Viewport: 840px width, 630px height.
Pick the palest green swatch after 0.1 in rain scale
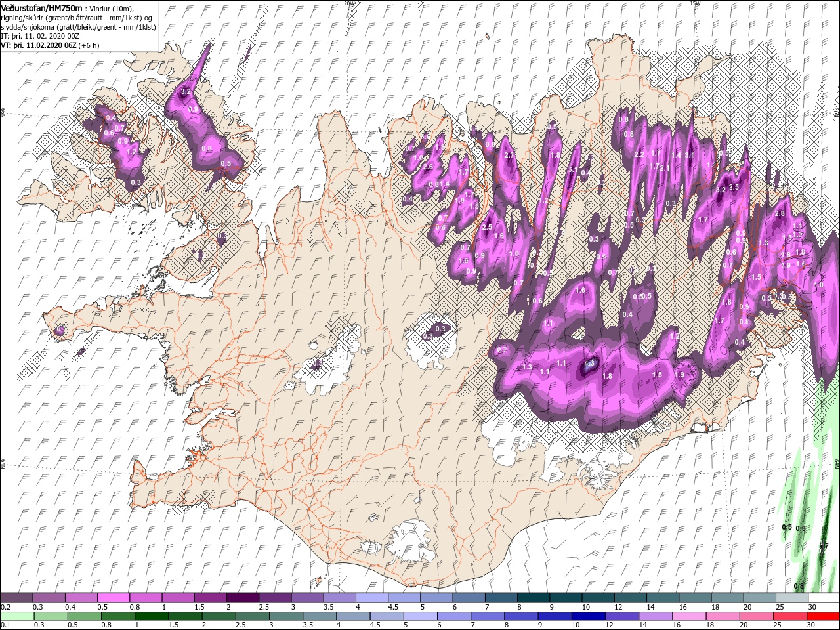[17, 616]
